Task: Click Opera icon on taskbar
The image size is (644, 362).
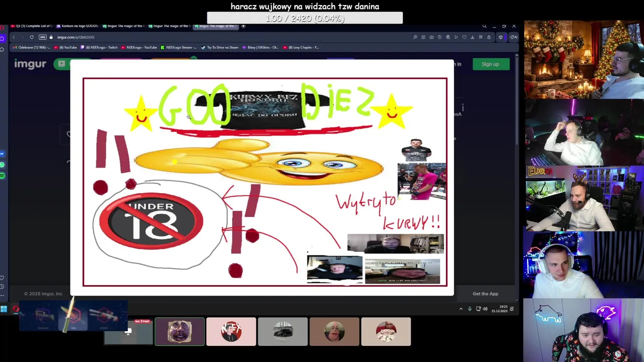Action: click(16, 309)
